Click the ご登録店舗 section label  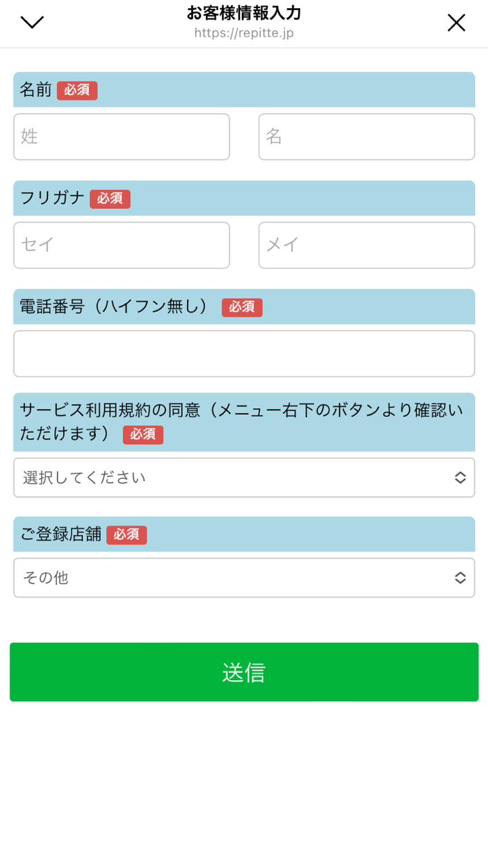pos(60,534)
